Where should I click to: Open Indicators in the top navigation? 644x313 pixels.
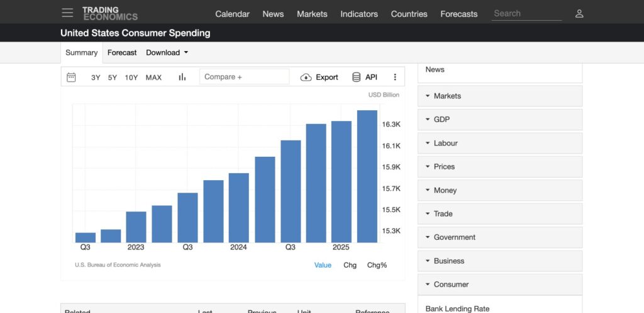(359, 14)
